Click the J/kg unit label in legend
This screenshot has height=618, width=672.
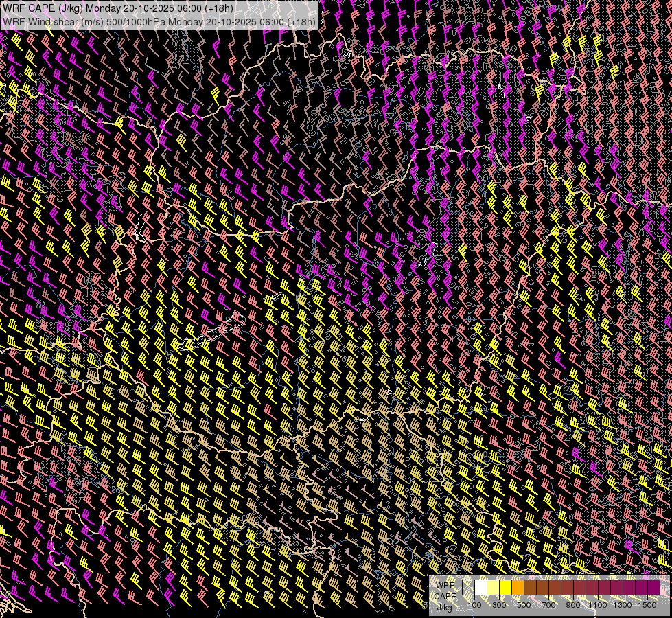[445, 607]
